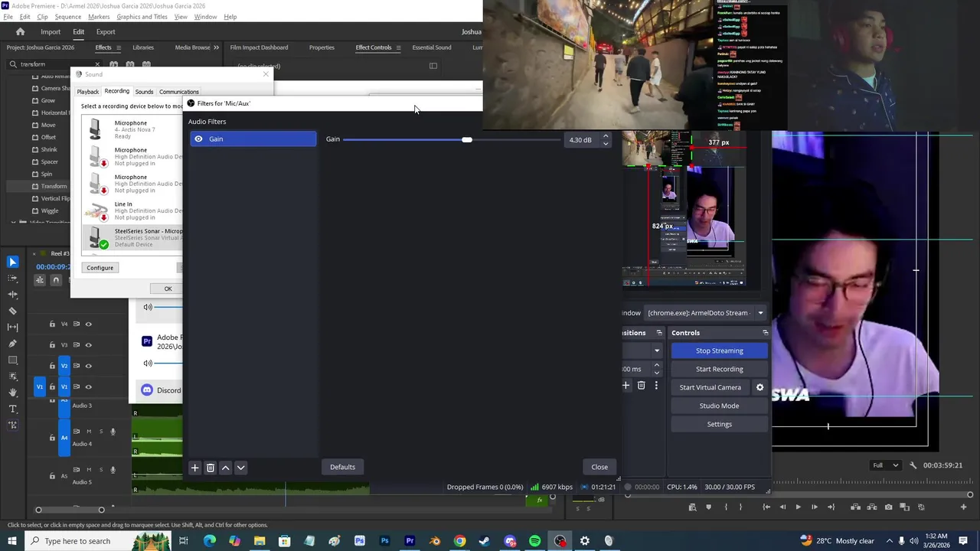
Task: Close the Mic/Aux filters dialog
Action: (x=599, y=467)
